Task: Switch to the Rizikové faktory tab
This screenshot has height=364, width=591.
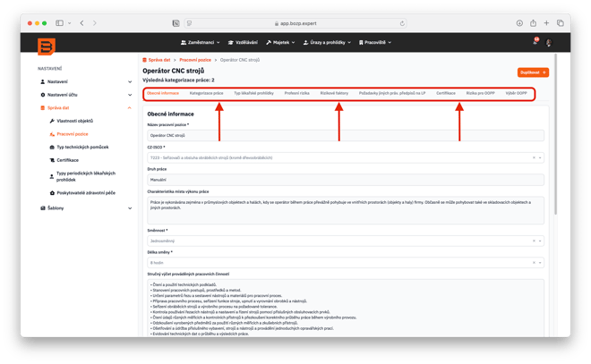Action: coord(333,93)
